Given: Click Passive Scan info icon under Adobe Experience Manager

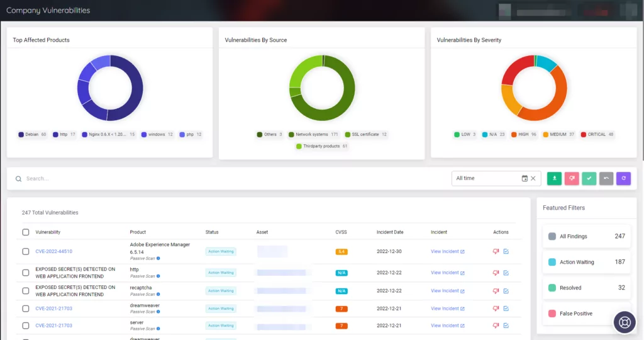Looking at the screenshot, I should [x=158, y=259].
